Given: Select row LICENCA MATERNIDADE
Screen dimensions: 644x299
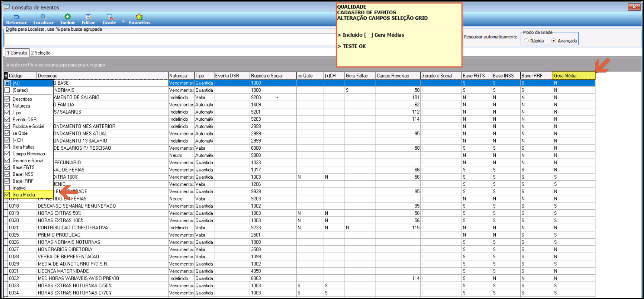Looking at the screenshot, I should (x=299, y=271).
